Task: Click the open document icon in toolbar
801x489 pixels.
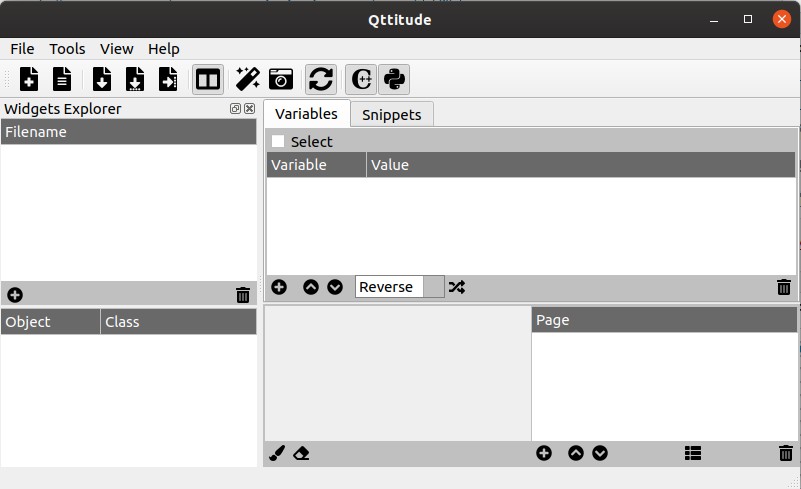Action: point(62,79)
